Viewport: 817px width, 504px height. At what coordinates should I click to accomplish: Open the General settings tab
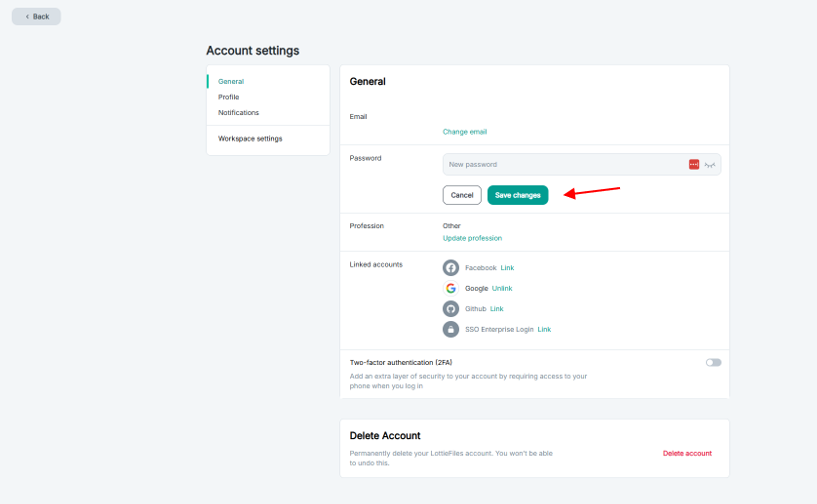pos(231,81)
